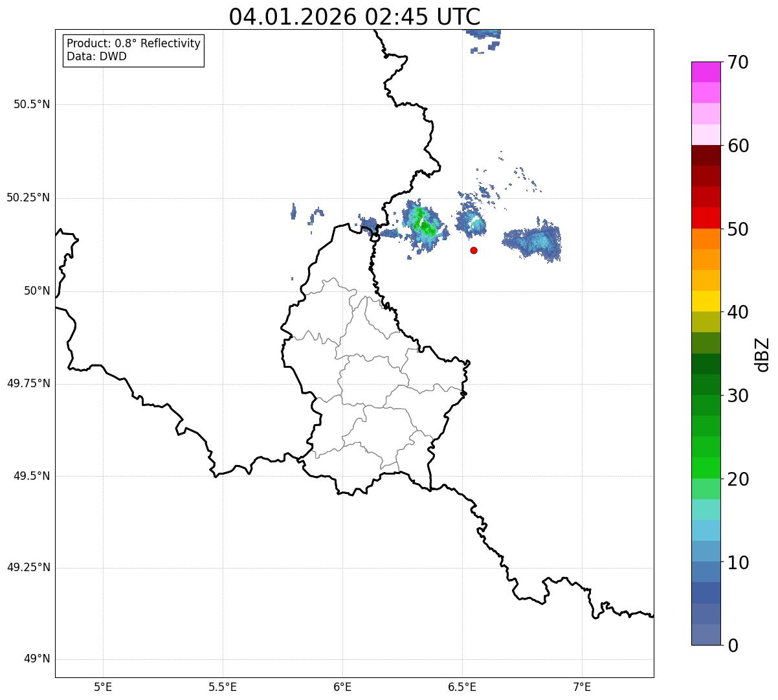The image size is (778, 700).
Task: Click the 5°E longitude label
Action: point(103,687)
